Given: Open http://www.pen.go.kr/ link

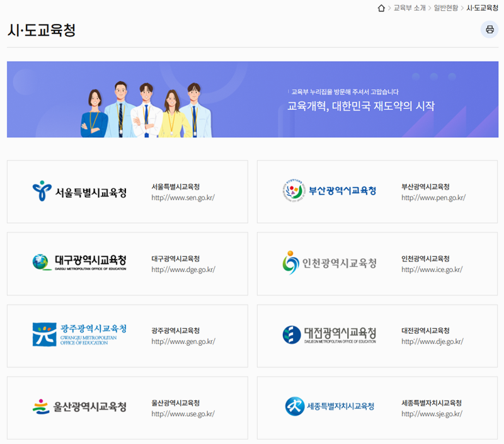Looking at the screenshot, I should click(433, 198).
